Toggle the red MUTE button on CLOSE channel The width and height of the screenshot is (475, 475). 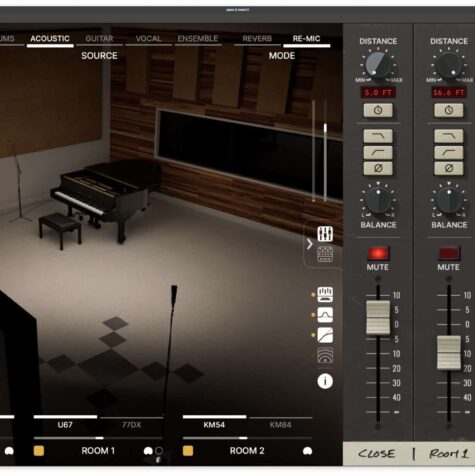tap(378, 253)
